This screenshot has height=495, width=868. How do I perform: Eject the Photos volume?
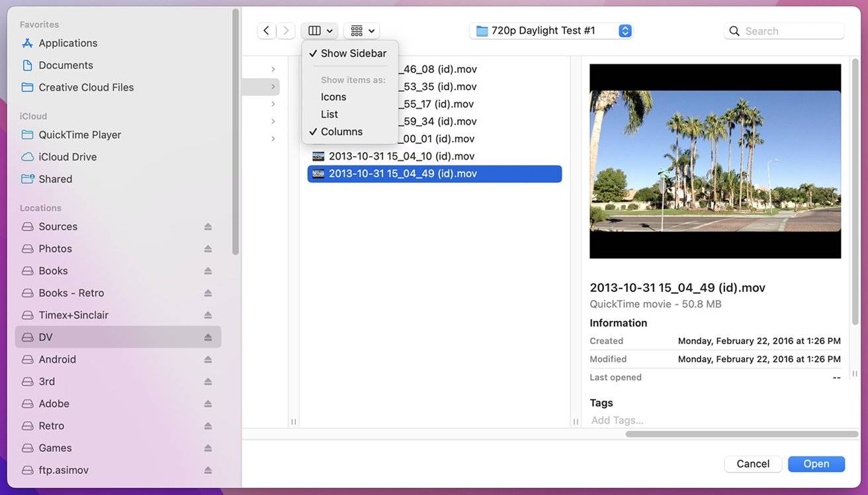208,248
